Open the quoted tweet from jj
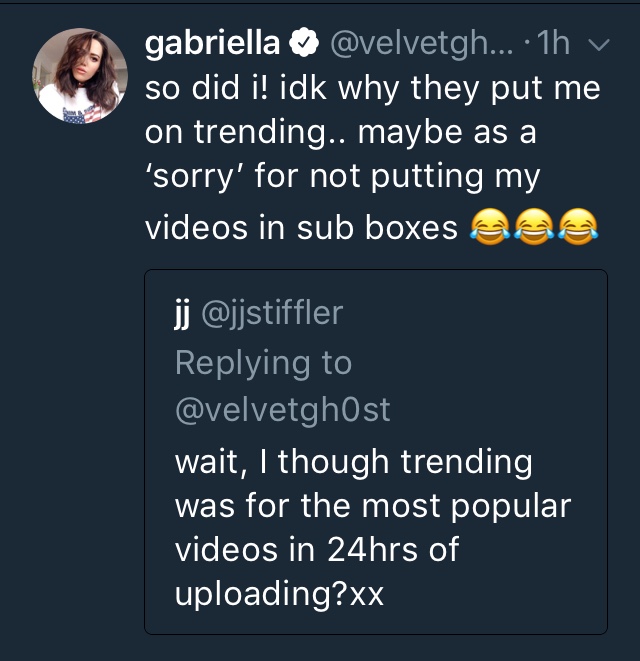The width and height of the screenshot is (640, 661). pyautogui.click(x=375, y=451)
